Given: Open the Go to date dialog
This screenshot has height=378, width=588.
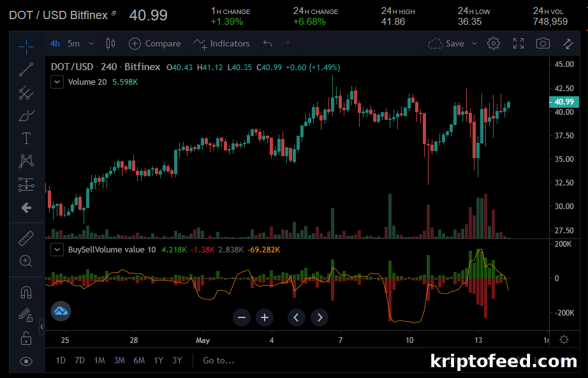Looking at the screenshot, I should point(219,360).
